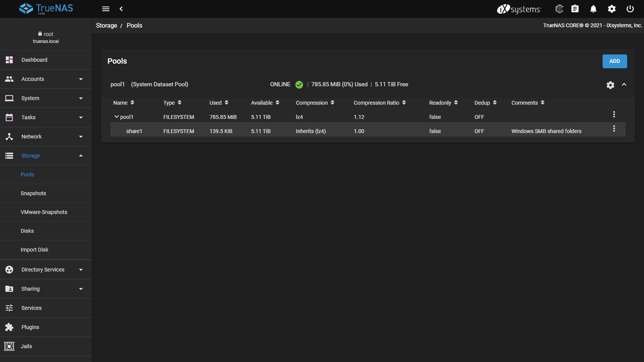Expand the Sharing menu arrow
Screen dimensions: 644x362
pos(81,289)
